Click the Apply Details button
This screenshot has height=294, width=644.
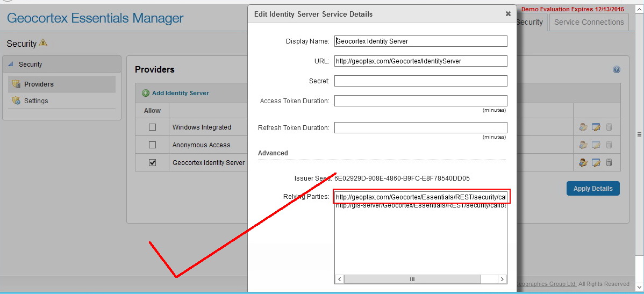[593, 189]
